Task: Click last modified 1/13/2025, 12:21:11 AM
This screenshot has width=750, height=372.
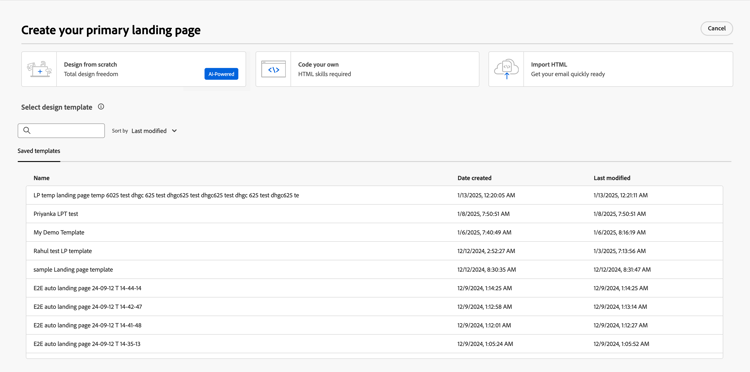Action: click(620, 195)
